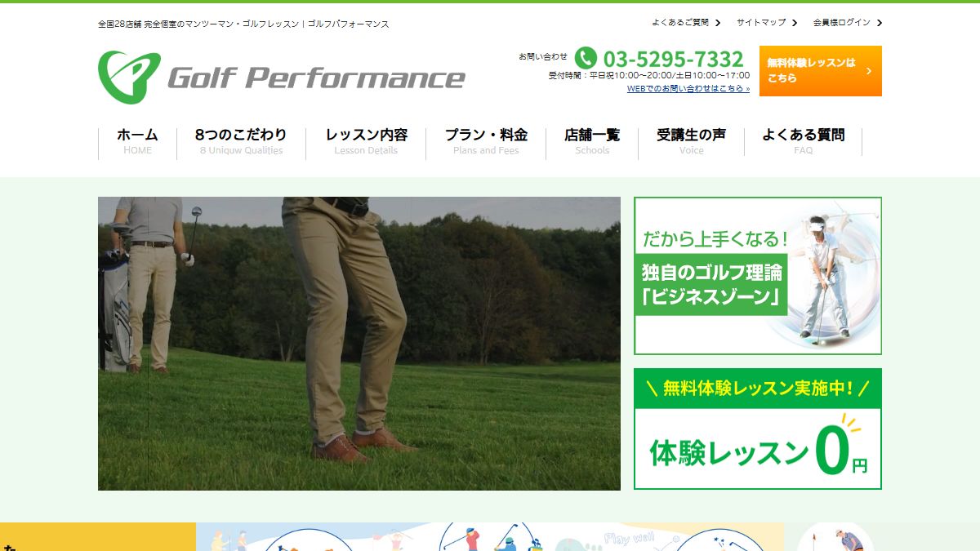This screenshot has width=980, height=551.
Task: Click the arrow on orange trial button
Action: tap(868, 71)
